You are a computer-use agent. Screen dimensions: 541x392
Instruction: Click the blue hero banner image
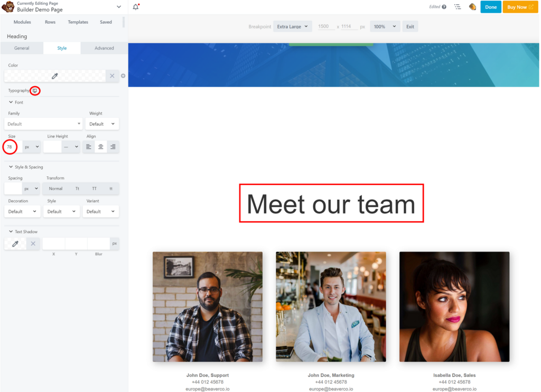pyautogui.click(x=333, y=65)
